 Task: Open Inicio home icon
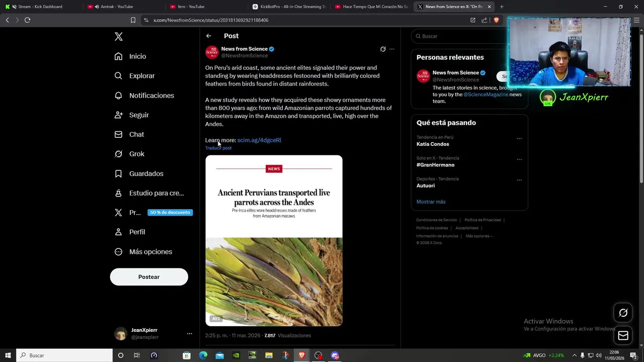pyautogui.click(x=118, y=56)
